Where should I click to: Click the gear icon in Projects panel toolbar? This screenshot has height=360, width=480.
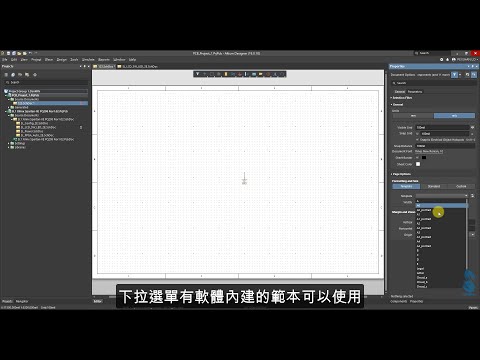(35, 75)
